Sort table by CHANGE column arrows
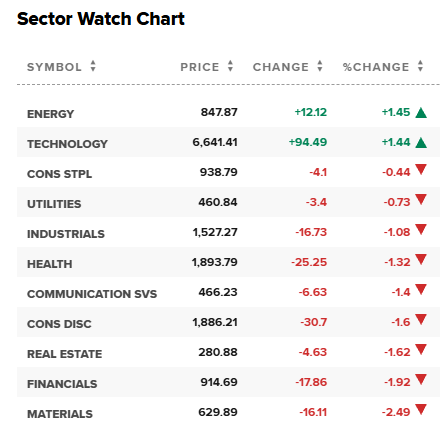Image resolution: width=440 pixels, height=433 pixels. [320, 66]
